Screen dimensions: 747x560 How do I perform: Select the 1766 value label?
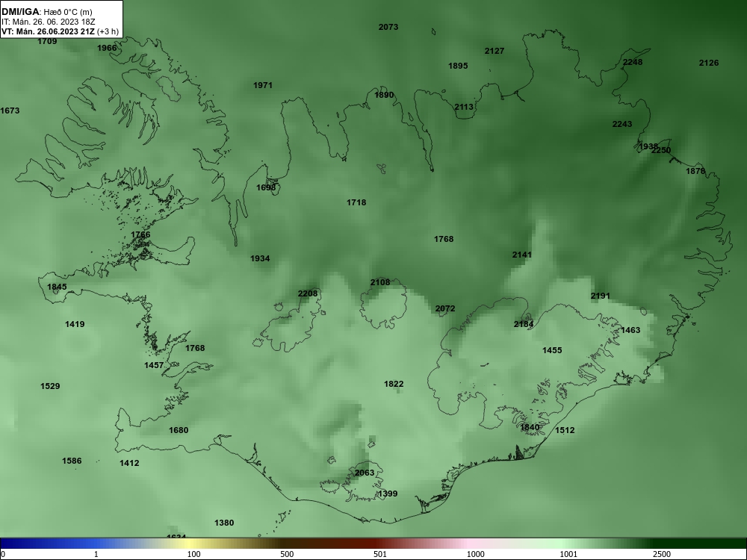pos(140,234)
